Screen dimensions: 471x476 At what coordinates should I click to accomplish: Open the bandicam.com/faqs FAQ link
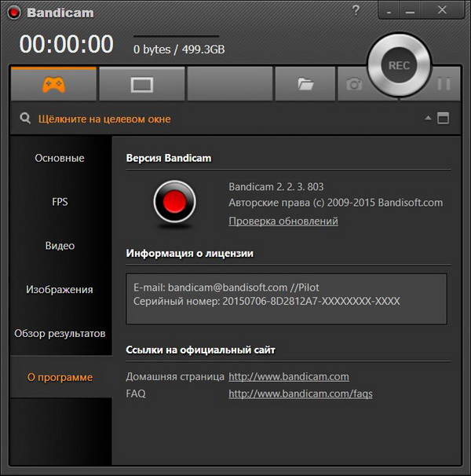(300, 394)
